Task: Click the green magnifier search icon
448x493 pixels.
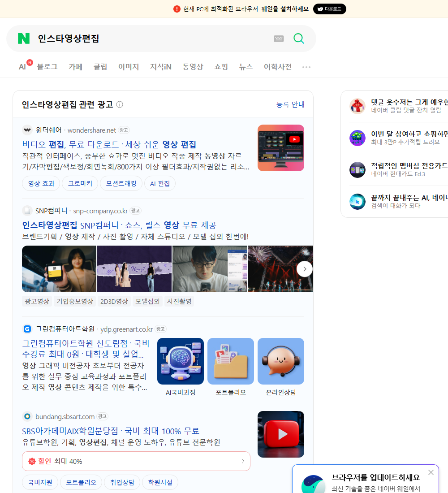Action: [x=299, y=39]
